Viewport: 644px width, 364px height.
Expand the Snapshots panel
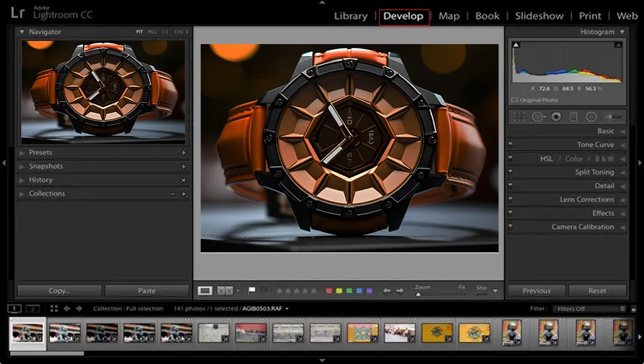click(22, 166)
